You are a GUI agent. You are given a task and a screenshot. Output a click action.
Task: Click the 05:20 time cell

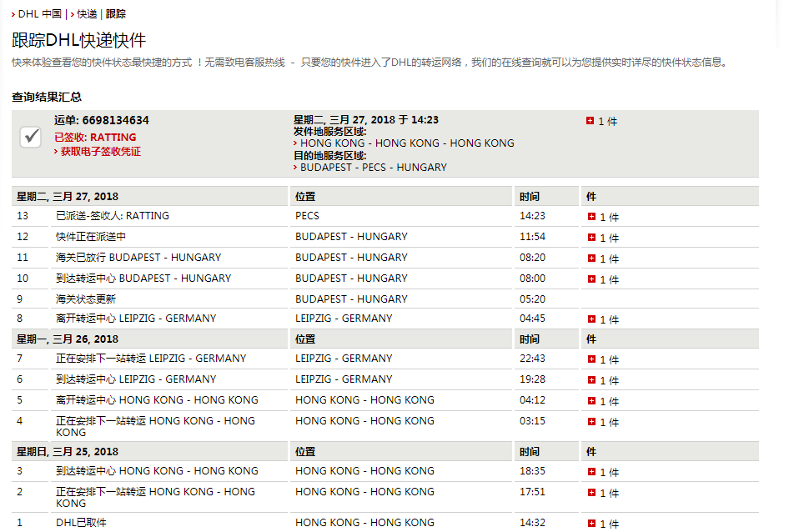[532, 299]
